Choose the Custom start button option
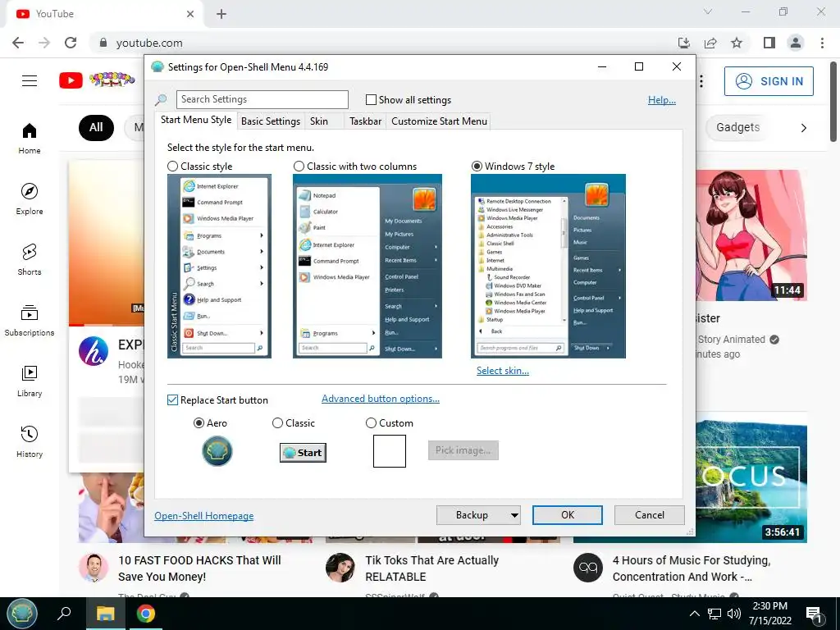 click(x=371, y=422)
